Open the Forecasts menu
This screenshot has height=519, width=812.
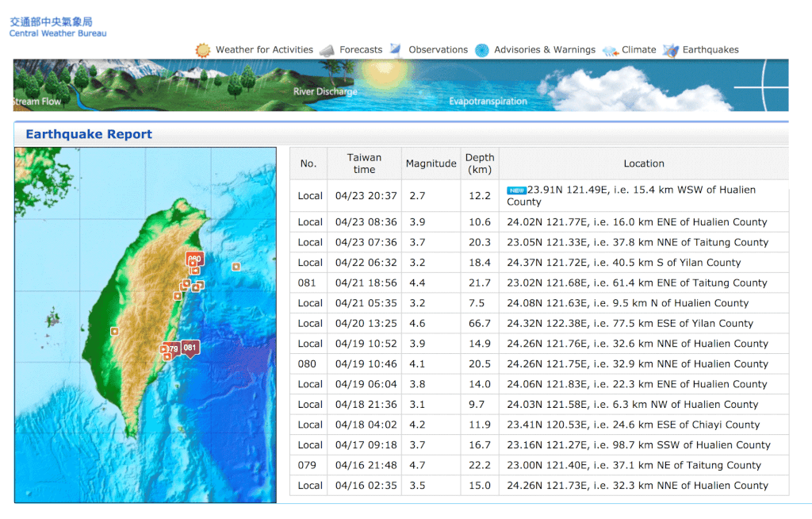point(361,50)
